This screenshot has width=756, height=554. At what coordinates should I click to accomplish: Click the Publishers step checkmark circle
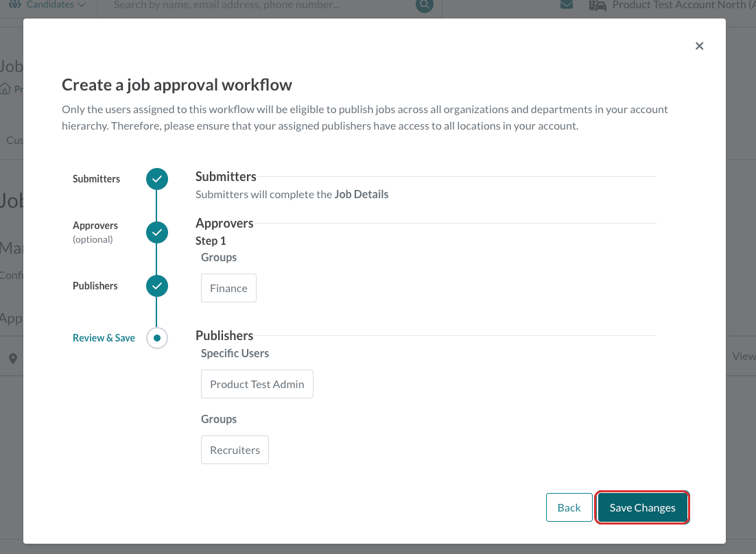tap(157, 286)
